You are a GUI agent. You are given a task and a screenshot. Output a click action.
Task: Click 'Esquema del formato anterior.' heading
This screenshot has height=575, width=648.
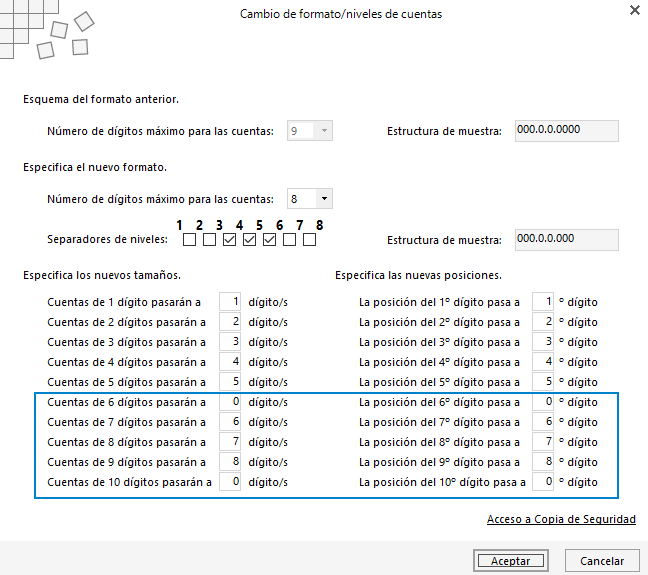(x=101, y=99)
